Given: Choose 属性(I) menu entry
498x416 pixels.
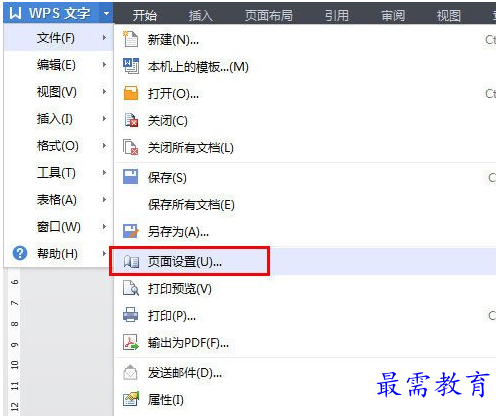Looking at the screenshot, I should click(x=305, y=400).
